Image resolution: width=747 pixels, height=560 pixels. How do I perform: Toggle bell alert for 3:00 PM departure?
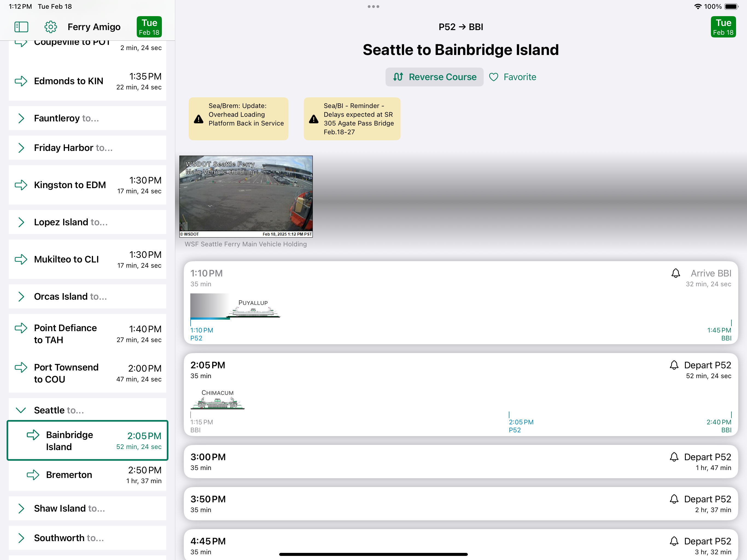coord(674,457)
